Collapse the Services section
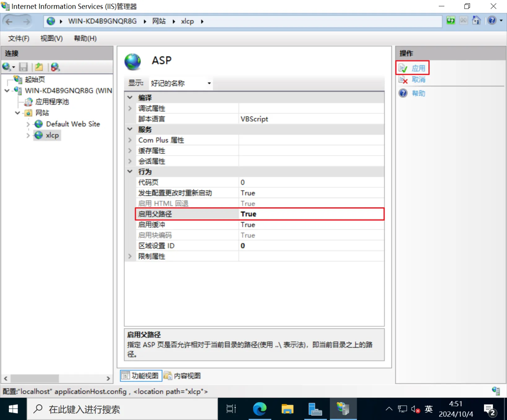 tap(130, 129)
